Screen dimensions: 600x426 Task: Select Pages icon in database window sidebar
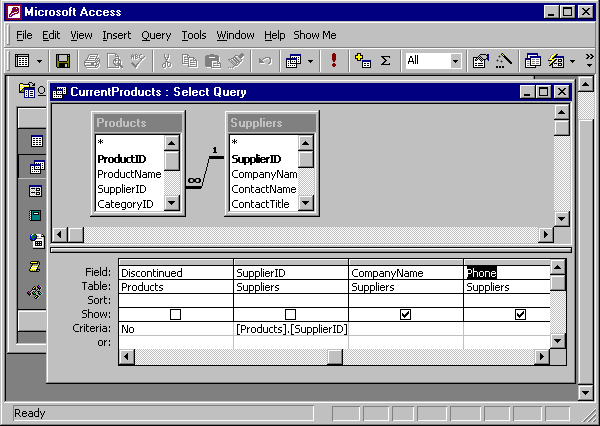[37, 241]
